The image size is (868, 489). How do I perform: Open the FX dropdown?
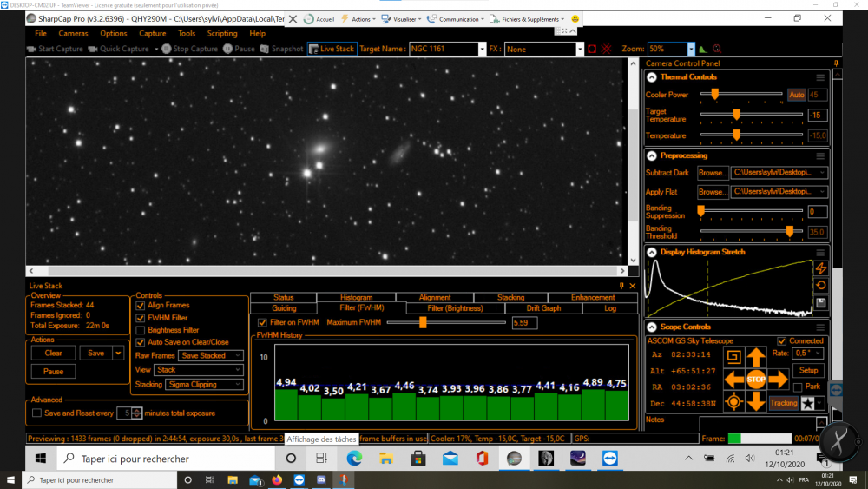[x=580, y=49]
